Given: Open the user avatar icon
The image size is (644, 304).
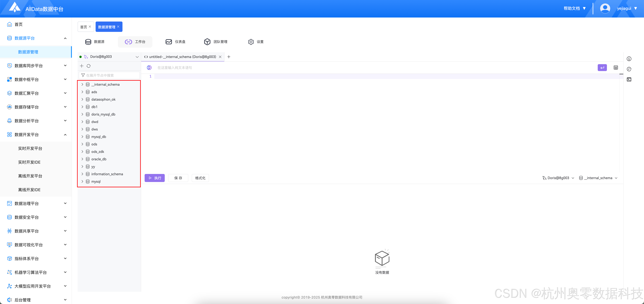Looking at the screenshot, I should 605,8.
